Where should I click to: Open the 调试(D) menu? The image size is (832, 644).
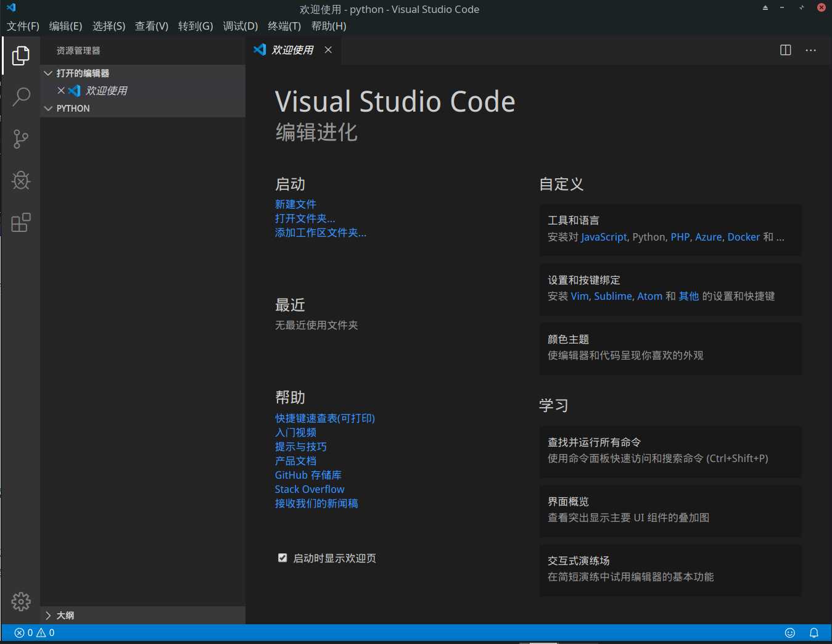[241, 26]
